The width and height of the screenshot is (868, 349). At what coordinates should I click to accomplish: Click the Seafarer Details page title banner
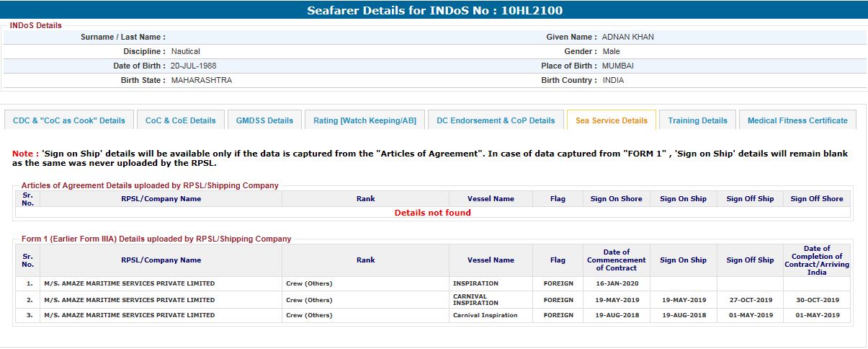(x=434, y=10)
